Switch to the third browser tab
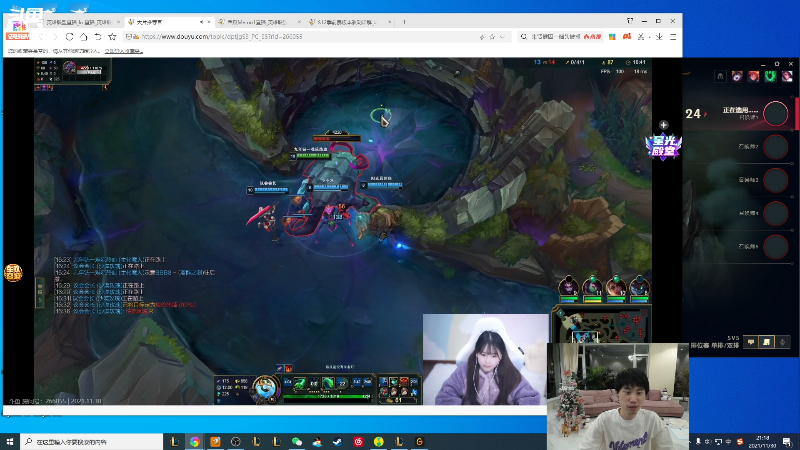Screen dimensions: 800x450 [258, 22]
